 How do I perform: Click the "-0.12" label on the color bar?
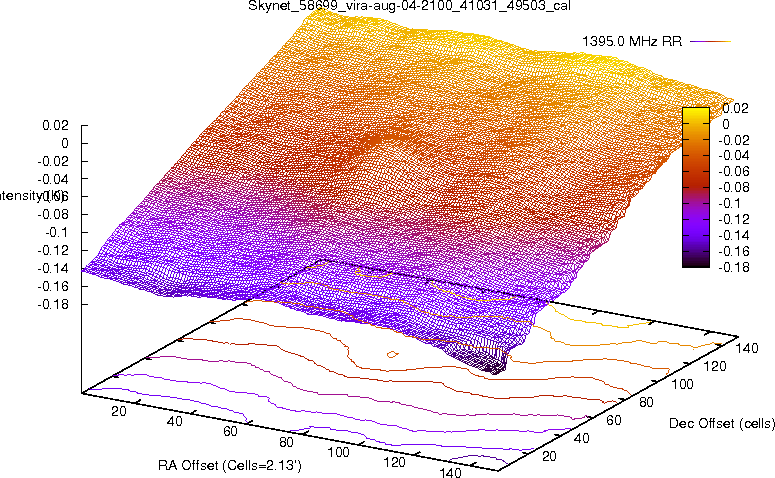pyautogui.click(x=733, y=219)
